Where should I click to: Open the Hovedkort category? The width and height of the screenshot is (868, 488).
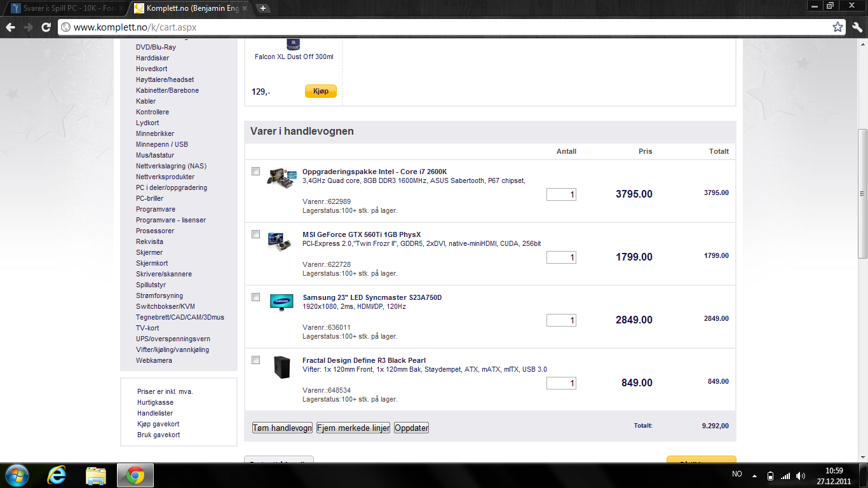click(x=152, y=69)
